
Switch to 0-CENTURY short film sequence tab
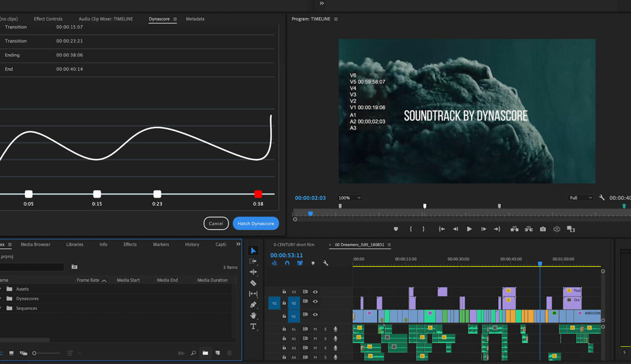point(294,245)
